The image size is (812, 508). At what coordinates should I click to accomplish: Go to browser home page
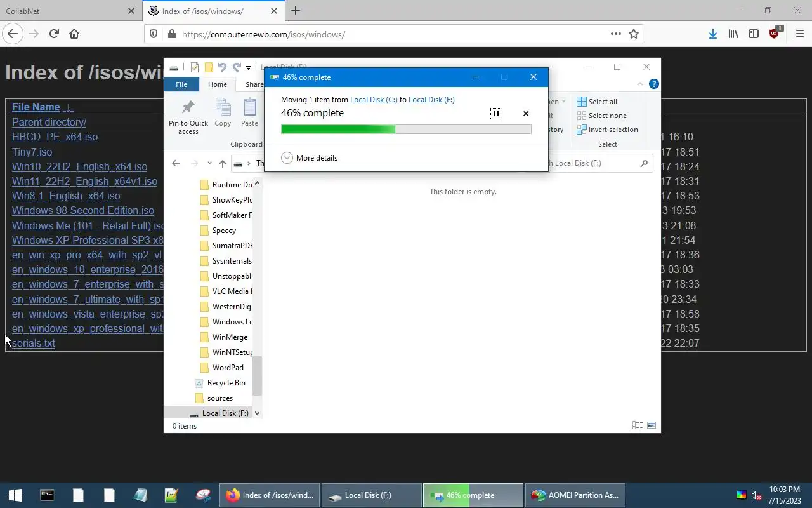point(74,34)
